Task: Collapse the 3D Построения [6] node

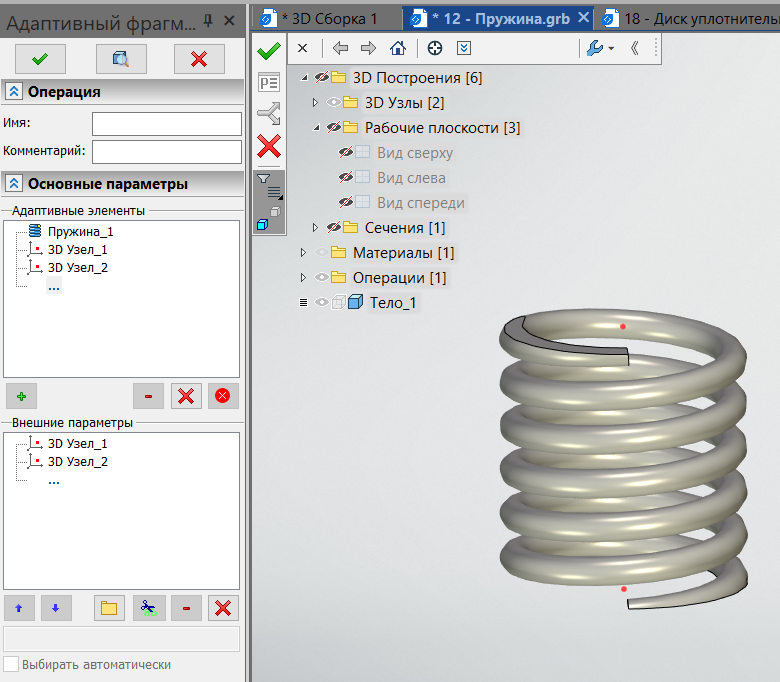Action: pyautogui.click(x=304, y=78)
